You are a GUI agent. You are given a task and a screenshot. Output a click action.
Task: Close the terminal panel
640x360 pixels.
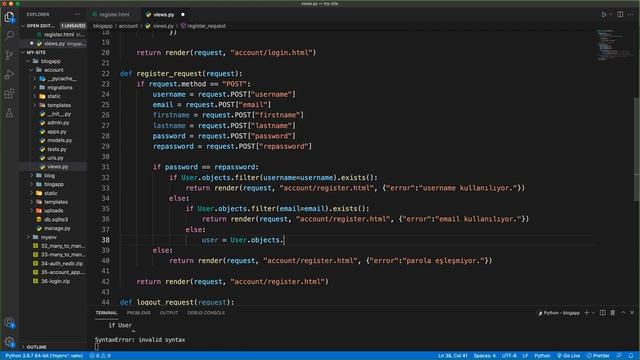pos(632,313)
